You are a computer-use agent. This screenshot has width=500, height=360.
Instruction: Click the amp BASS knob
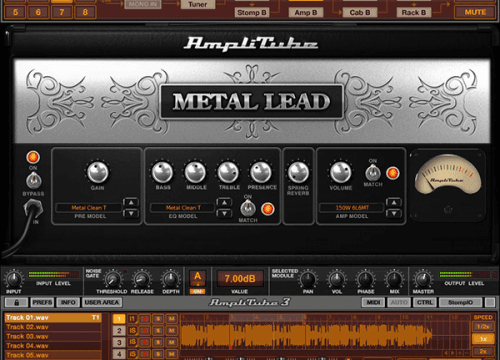[x=162, y=172]
